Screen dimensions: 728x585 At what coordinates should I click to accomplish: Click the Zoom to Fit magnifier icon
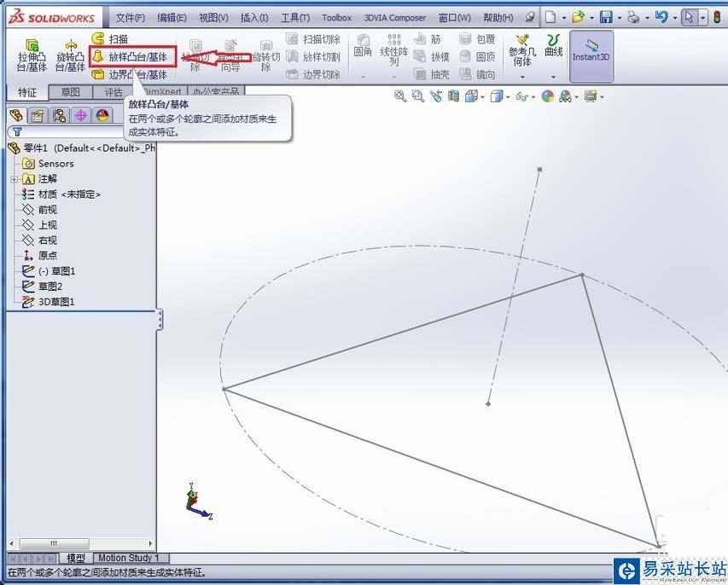400,96
